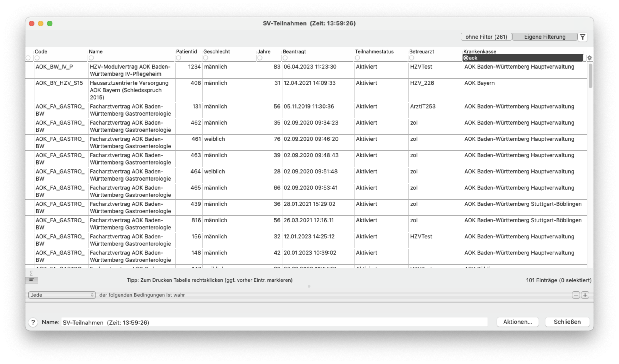Remove a filter condition with minus
This screenshot has height=364, width=619.
point(576,295)
